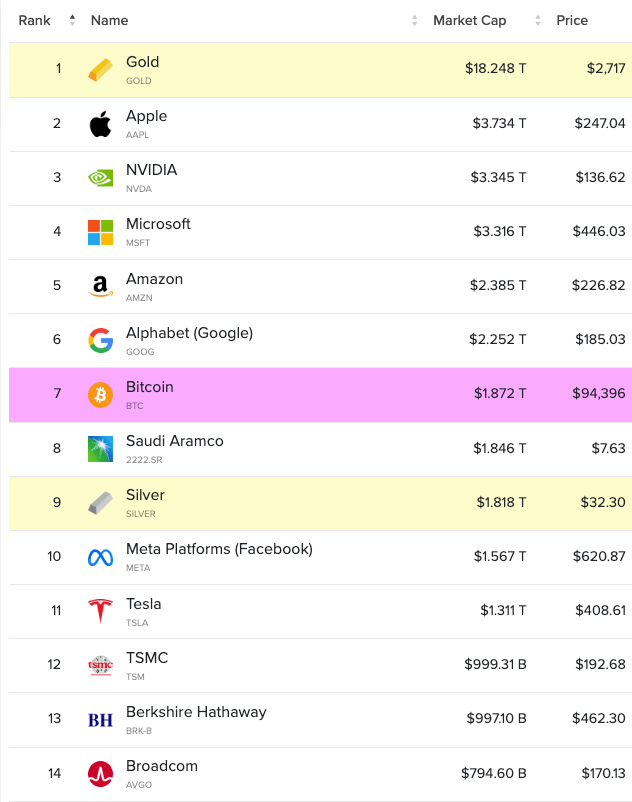This screenshot has width=632, height=802.
Task: Click the Bitcoin logo icon
Action: [100, 394]
